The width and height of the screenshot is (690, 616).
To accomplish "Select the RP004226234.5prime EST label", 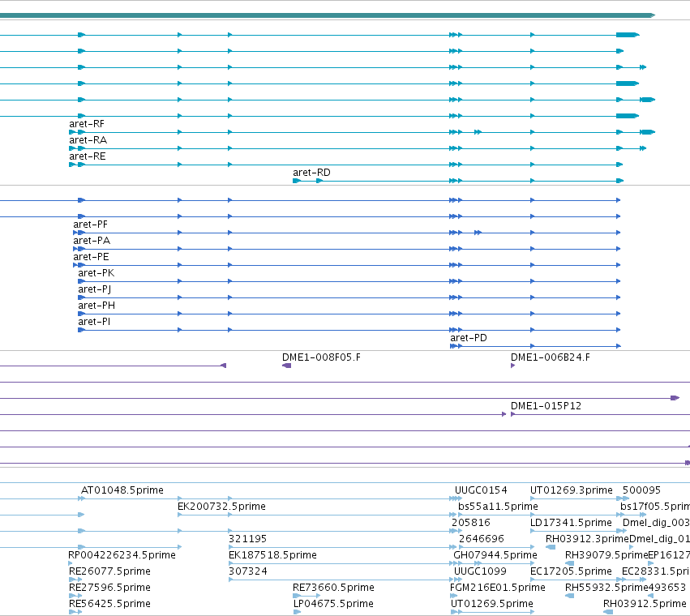I will tap(122, 555).
